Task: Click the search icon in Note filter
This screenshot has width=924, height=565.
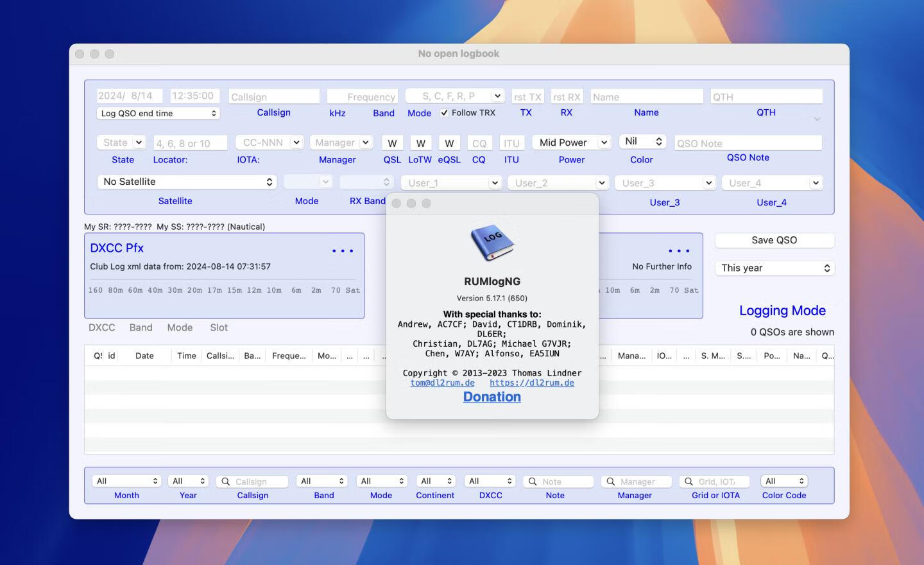Action: (533, 482)
